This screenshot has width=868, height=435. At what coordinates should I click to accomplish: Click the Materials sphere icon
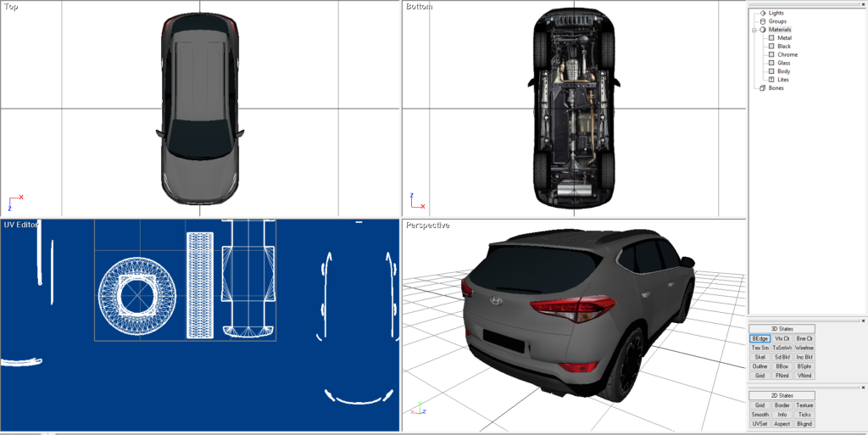coord(762,30)
